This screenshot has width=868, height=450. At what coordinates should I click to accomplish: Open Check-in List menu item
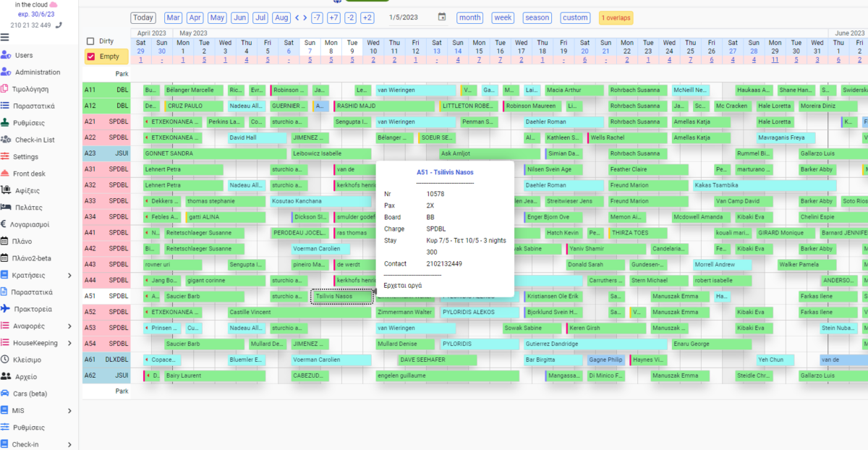pyautogui.click(x=34, y=140)
